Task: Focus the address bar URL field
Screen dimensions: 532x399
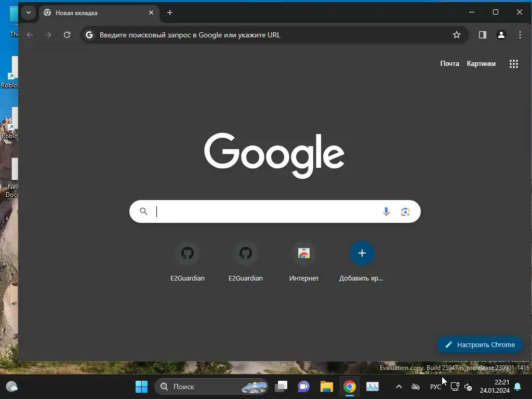Action: (275, 35)
